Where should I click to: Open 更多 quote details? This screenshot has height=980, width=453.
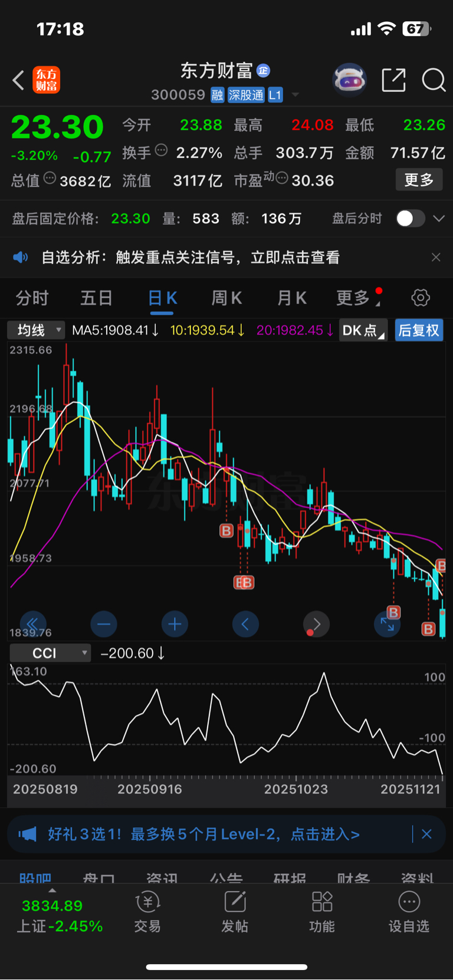(x=419, y=180)
